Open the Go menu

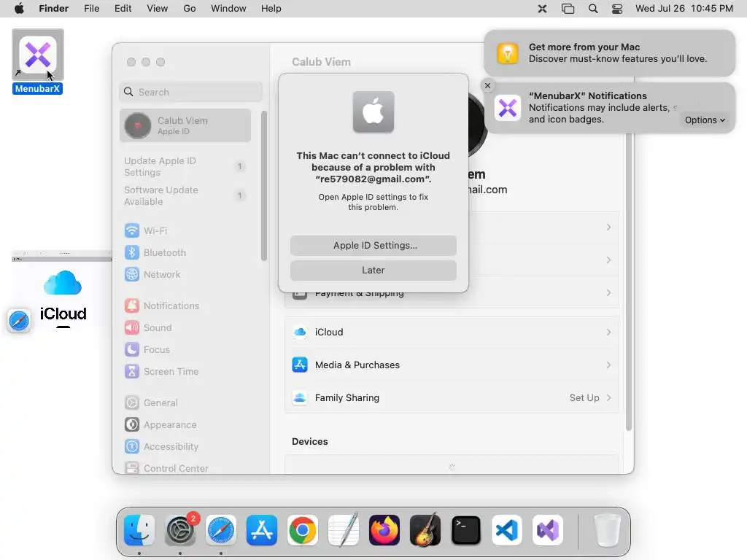[x=190, y=9]
